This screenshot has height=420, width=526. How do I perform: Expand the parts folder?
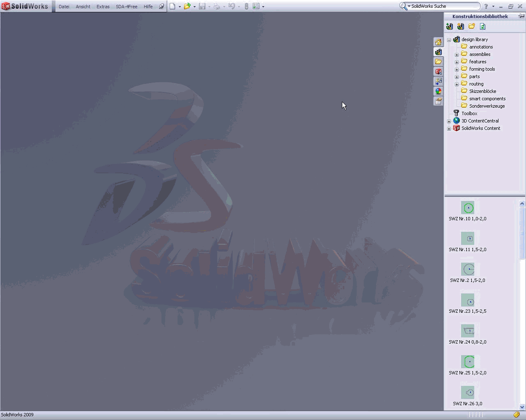[x=457, y=77]
